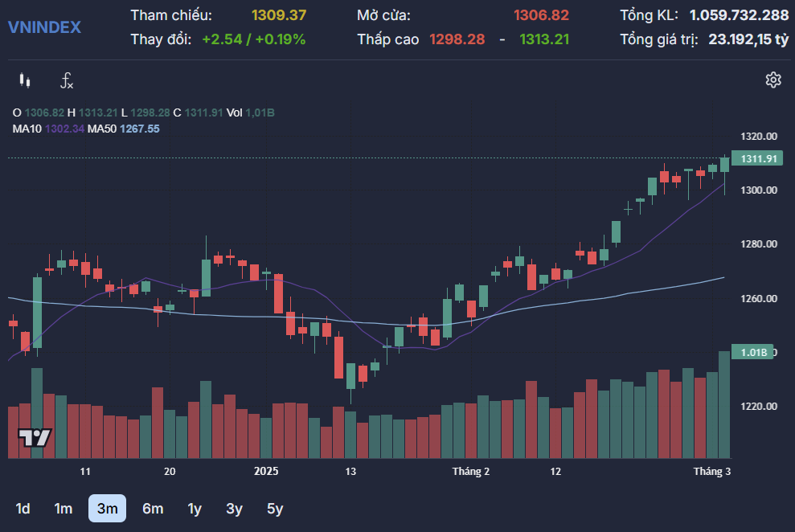Click the 1320.00 price axis label
This screenshot has width=795, height=532.
pos(759,136)
